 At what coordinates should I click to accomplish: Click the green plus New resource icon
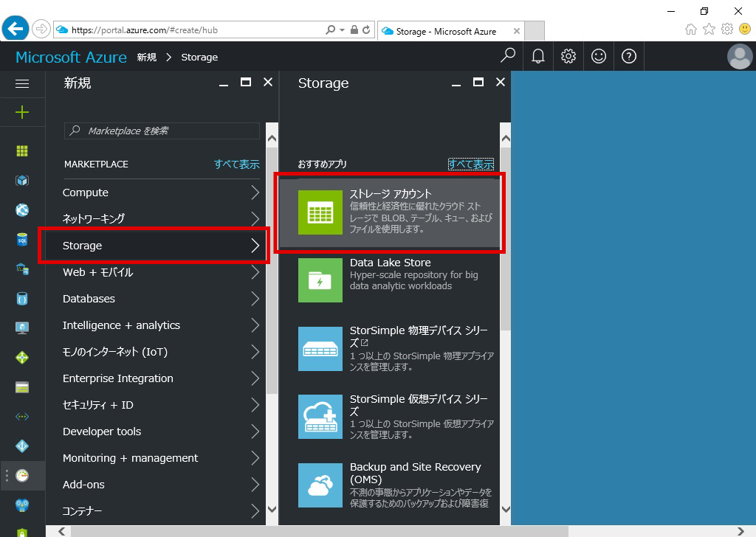point(22,113)
